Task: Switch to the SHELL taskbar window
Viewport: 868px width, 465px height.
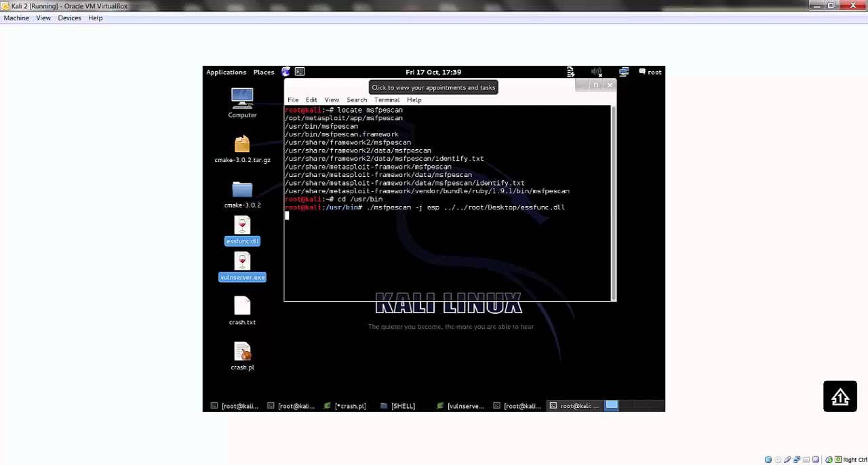Action: tap(399, 405)
